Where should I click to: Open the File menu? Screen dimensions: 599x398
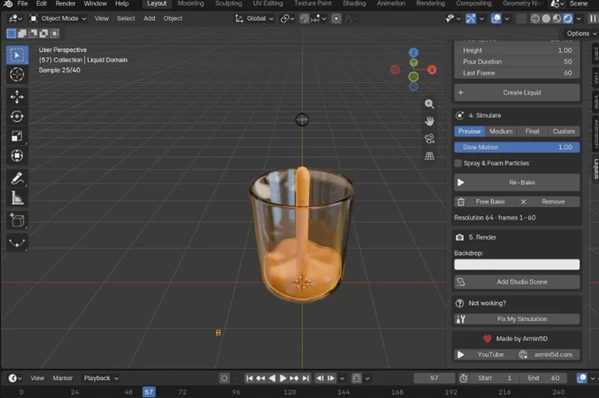23,3
